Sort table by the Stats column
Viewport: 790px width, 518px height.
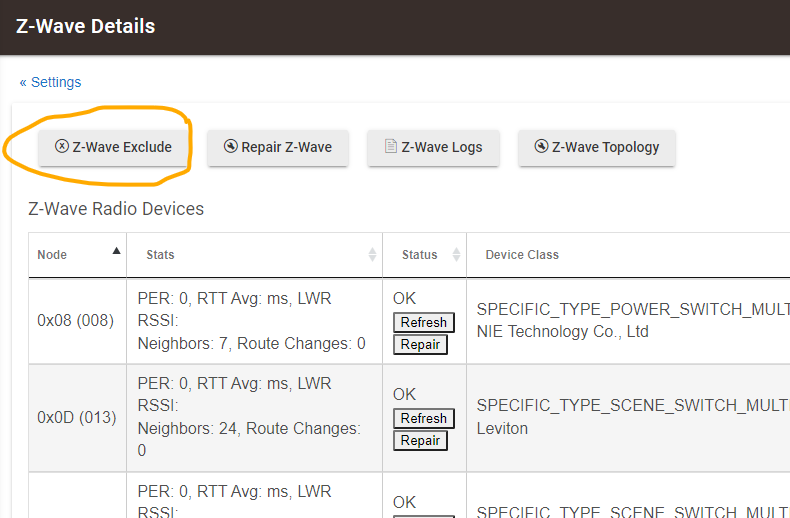point(372,255)
